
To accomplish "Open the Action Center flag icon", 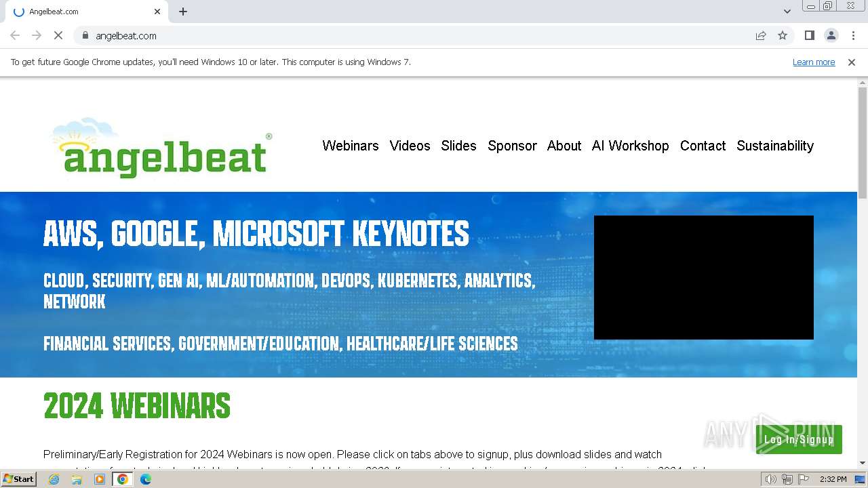I will [804, 479].
